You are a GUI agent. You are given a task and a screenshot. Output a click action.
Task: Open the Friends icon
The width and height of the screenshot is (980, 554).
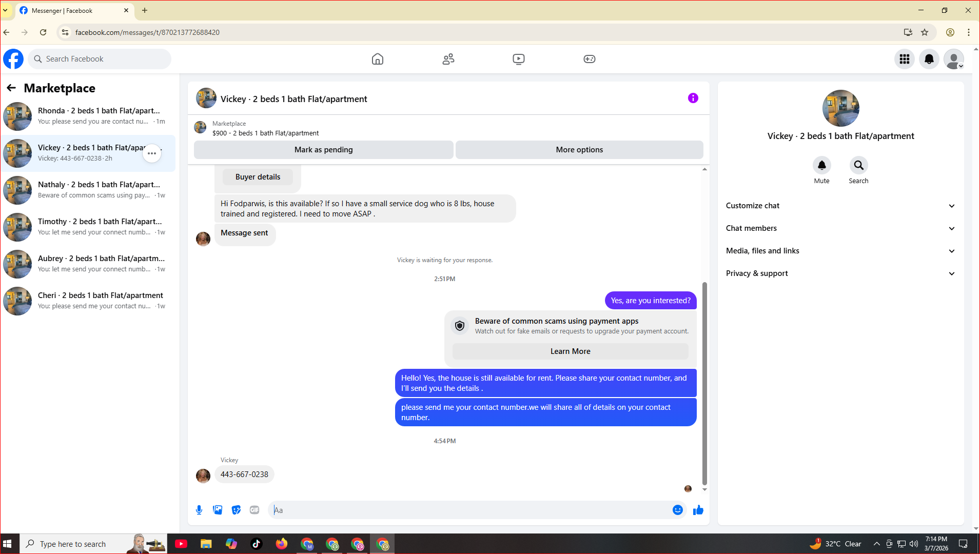[x=448, y=59]
